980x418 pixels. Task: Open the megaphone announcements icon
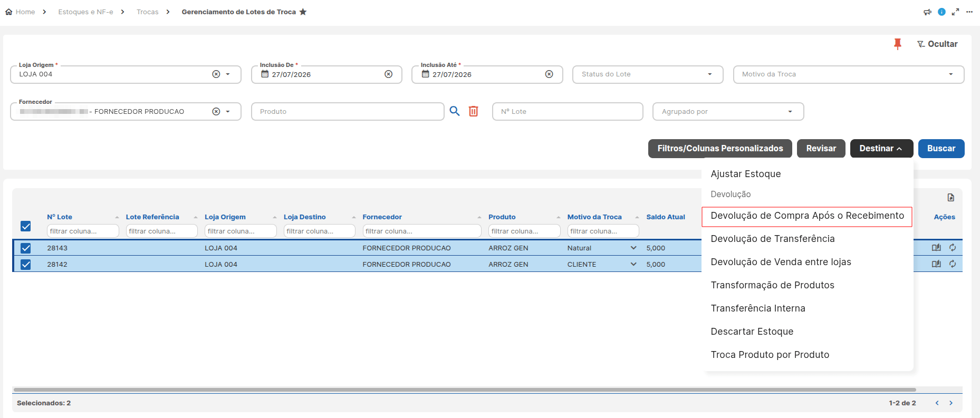click(927, 12)
